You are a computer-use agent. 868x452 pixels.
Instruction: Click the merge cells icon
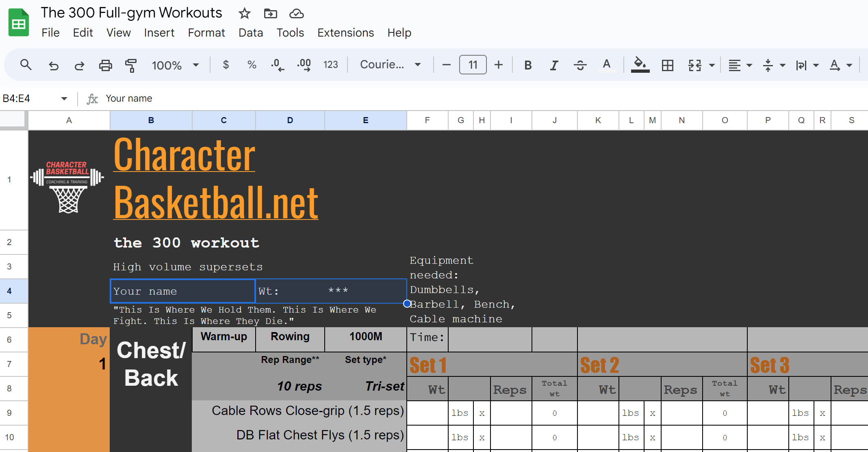pos(694,65)
